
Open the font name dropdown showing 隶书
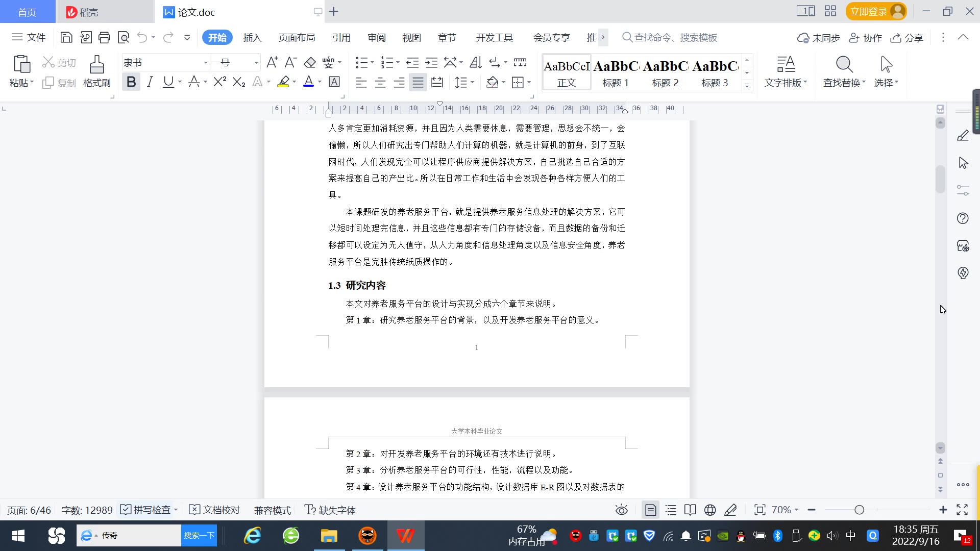pos(206,63)
